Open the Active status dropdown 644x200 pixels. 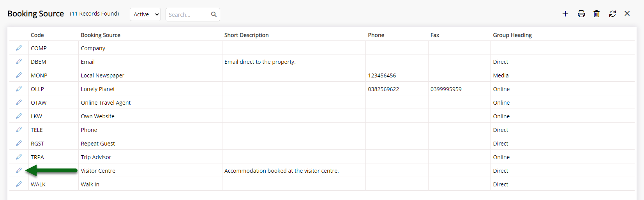145,14
